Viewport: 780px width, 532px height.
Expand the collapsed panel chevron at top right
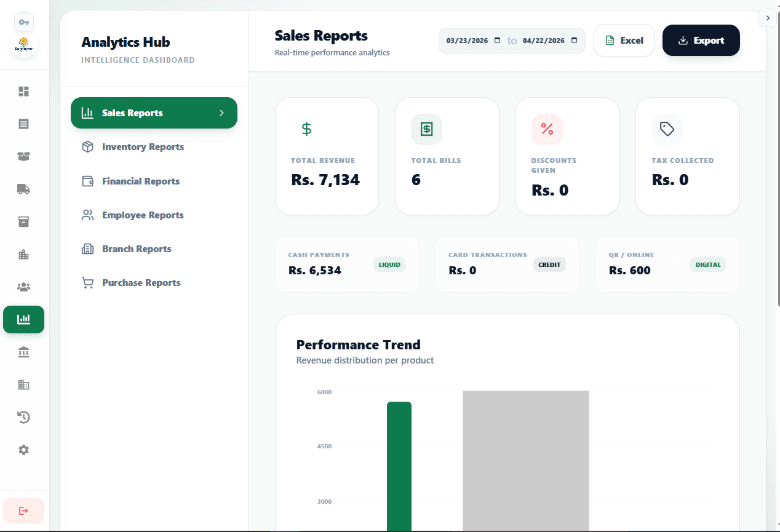tap(768, 18)
